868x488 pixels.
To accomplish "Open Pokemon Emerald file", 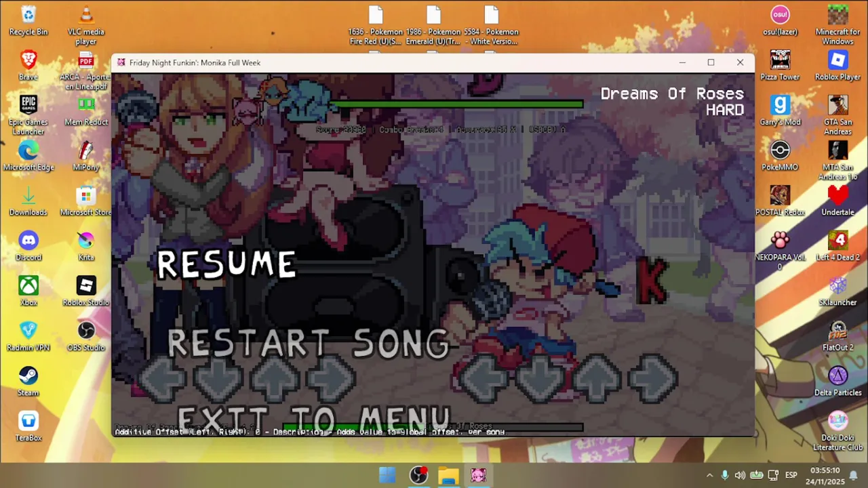I will tap(433, 25).
